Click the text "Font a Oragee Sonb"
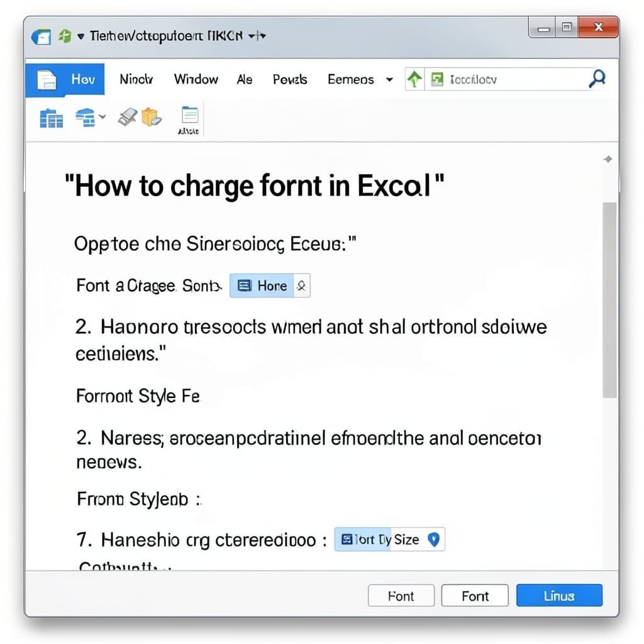The width and height of the screenshot is (644, 644). tap(148, 286)
